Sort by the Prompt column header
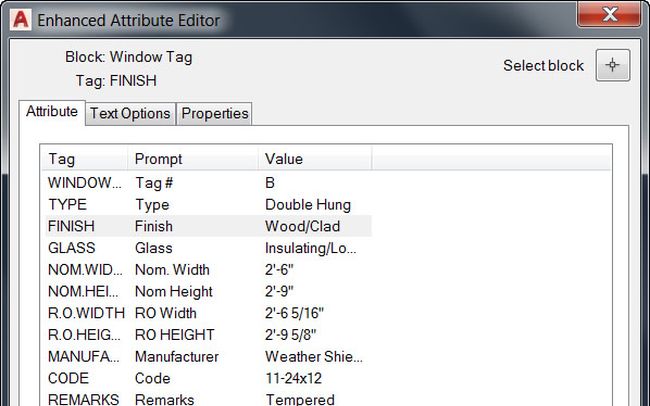Screen dimensions: 650x406 (x=190, y=159)
